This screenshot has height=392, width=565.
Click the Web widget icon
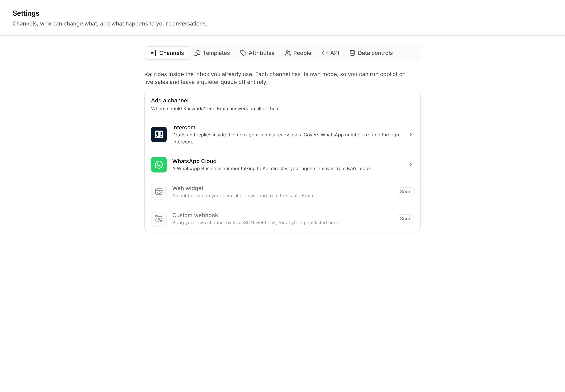(x=159, y=191)
